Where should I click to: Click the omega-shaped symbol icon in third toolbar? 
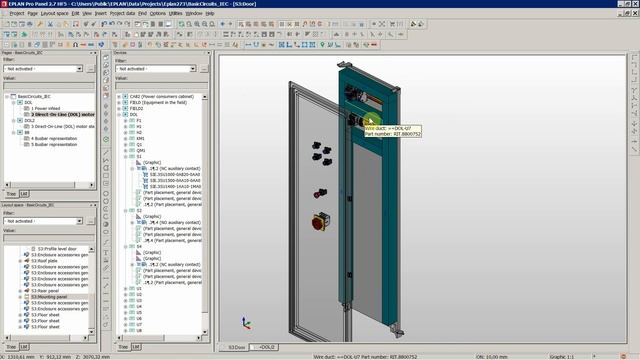tap(76, 44)
